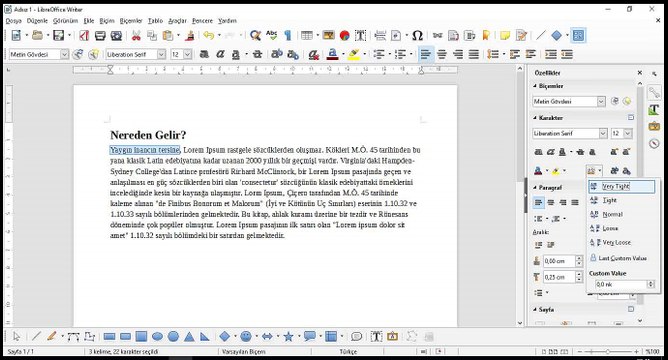Export the document directly as PDF

(84, 35)
